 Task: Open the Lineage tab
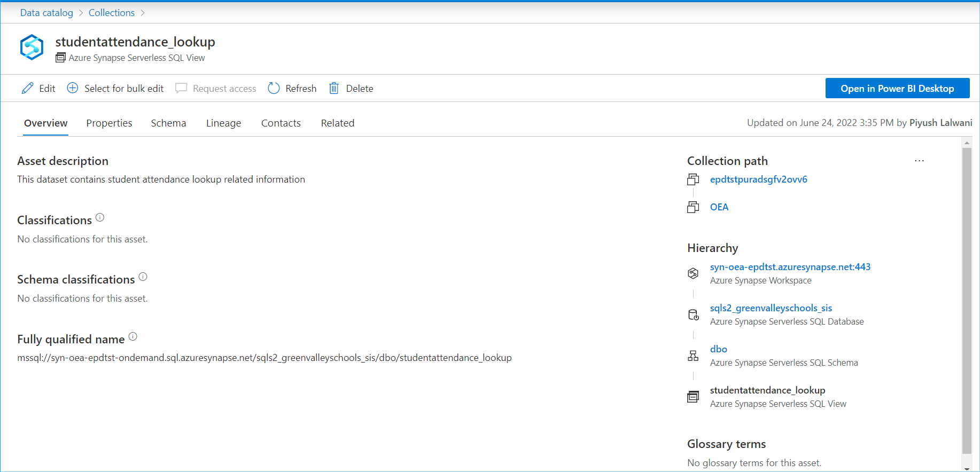click(223, 123)
